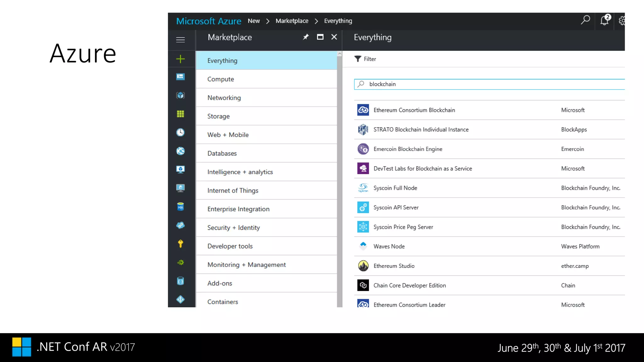Click the blockchain search input field
644x362 pixels.
(489, 84)
